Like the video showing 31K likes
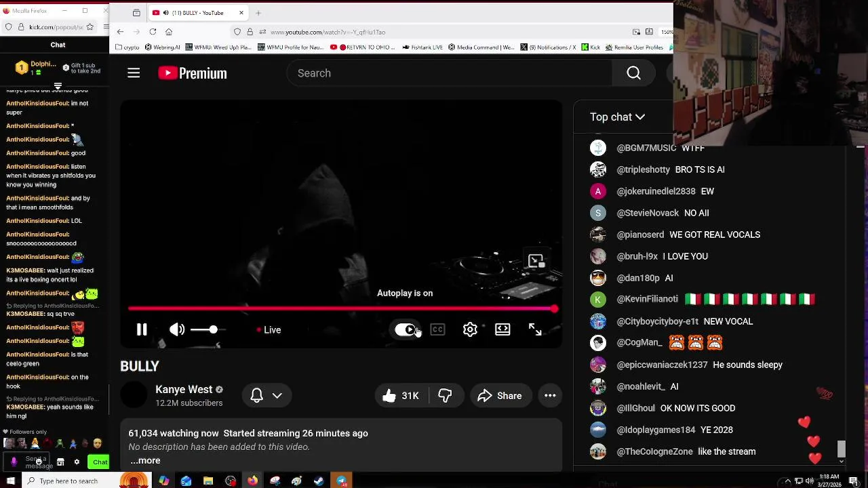 pos(401,396)
